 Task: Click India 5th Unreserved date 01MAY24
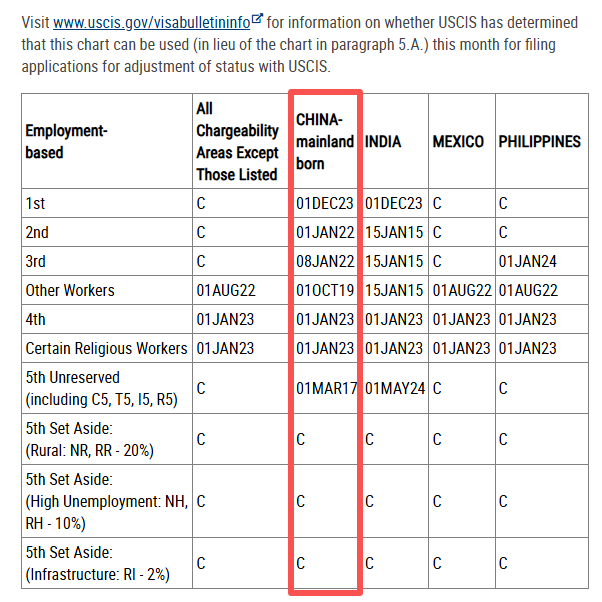pos(395,388)
